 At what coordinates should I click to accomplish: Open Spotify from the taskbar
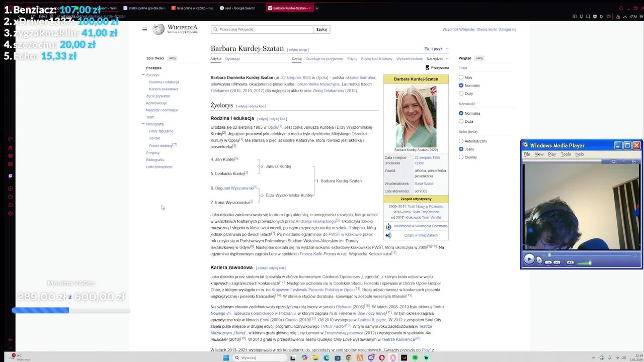click(x=415, y=357)
